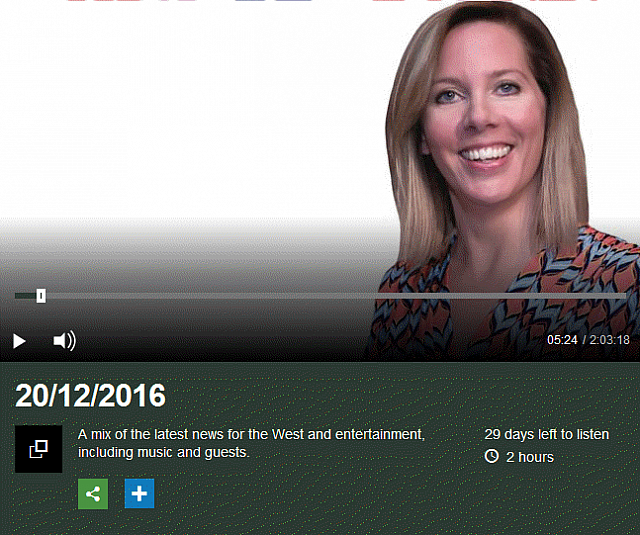The height and width of the screenshot is (535, 640).
Task: Click the presenter's patterned blouse in the image
Action: [520, 300]
